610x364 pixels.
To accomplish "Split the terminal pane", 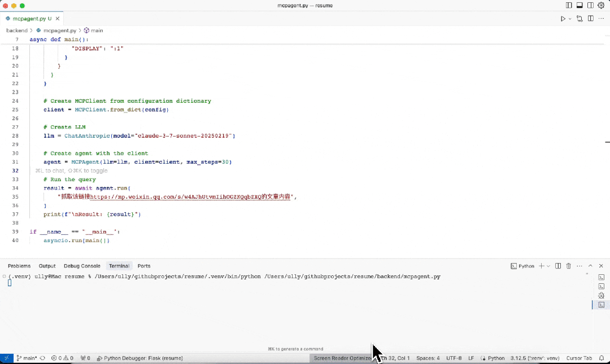I will [x=558, y=266].
